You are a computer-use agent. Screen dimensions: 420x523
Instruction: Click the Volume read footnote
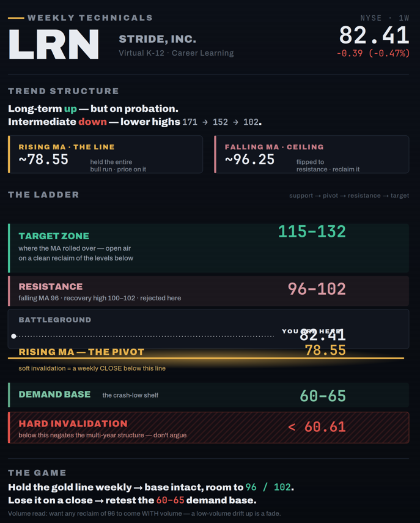[144, 513]
